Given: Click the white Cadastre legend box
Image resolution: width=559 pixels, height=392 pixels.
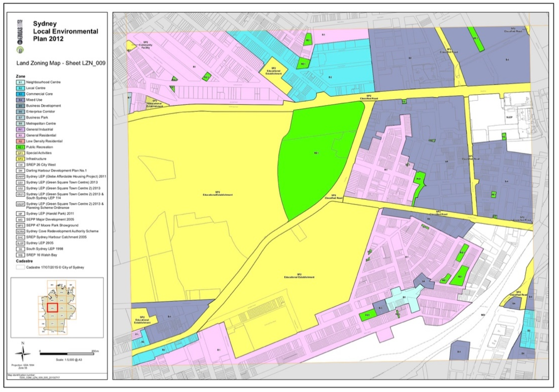Looking at the screenshot, I should point(20,267).
